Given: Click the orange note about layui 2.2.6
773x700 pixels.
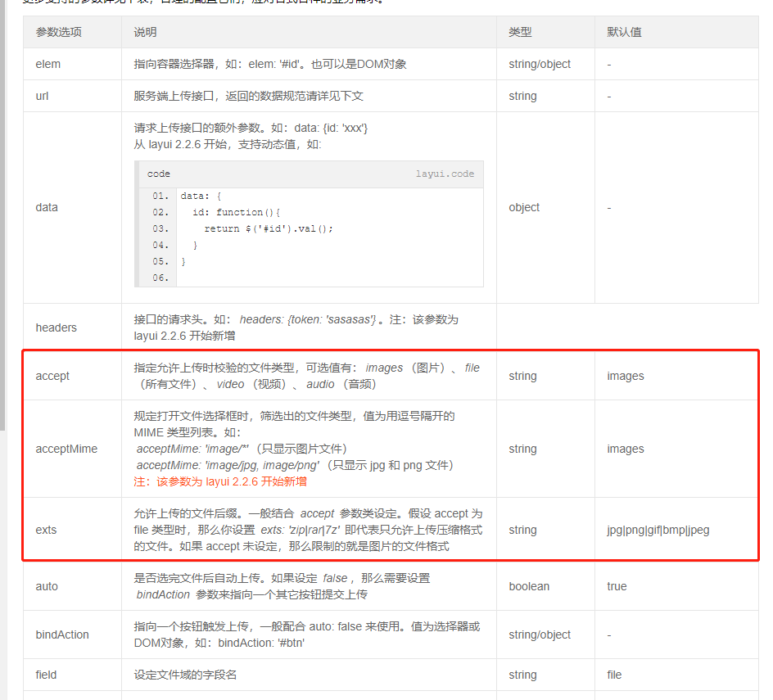Looking at the screenshot, I should (224, 481).
